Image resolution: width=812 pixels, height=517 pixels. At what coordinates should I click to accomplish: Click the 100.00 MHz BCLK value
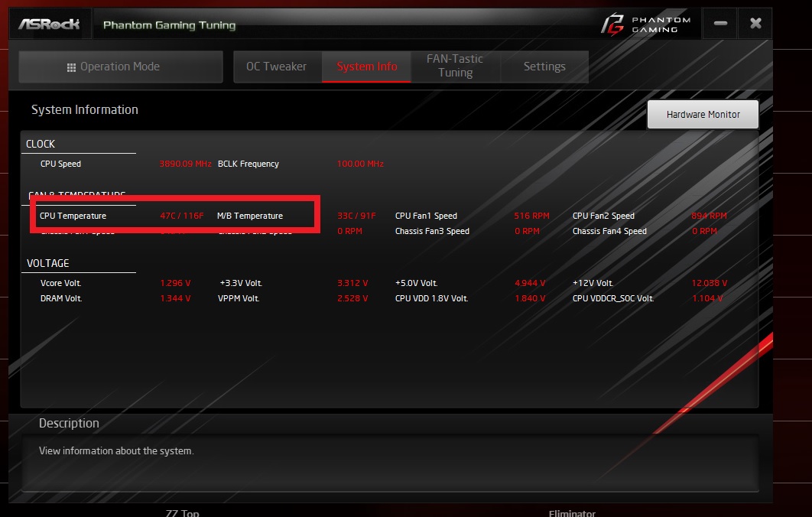point(360,164)
